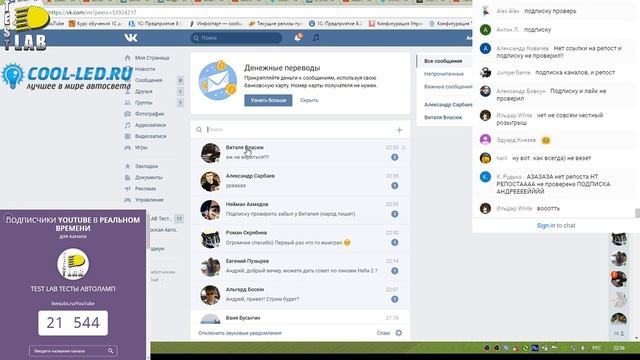The height and width of the screenshot is (360, 640).
Task: Click the home icon beside Моя Страница
Action: click(127, 58)
